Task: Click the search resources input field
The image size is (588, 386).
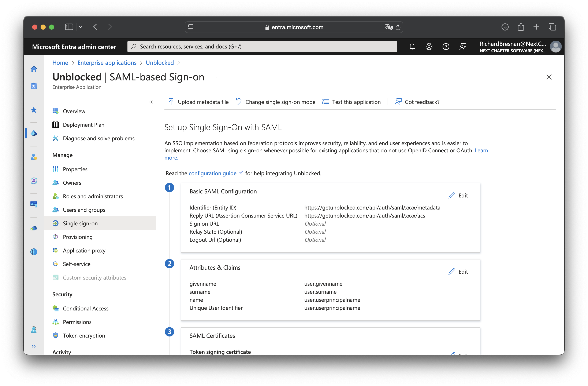Action: 262,47
